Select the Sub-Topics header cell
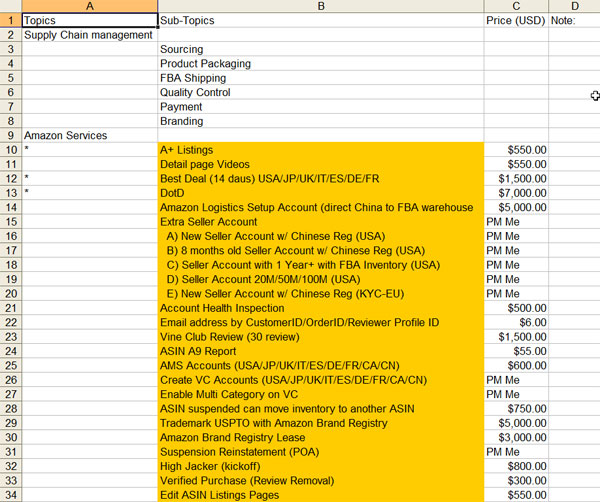 pyautogui.click(x=320, y=20)
